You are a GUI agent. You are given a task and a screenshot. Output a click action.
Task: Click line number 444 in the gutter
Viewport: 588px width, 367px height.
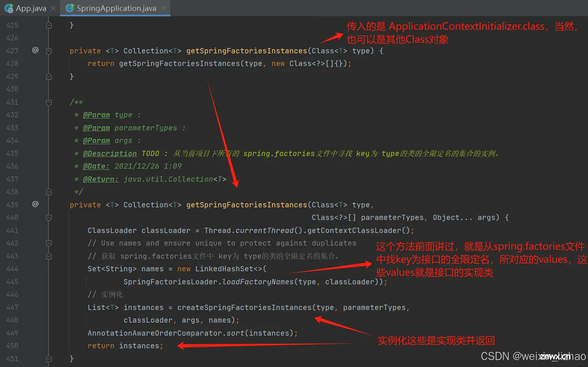[12, 269]
